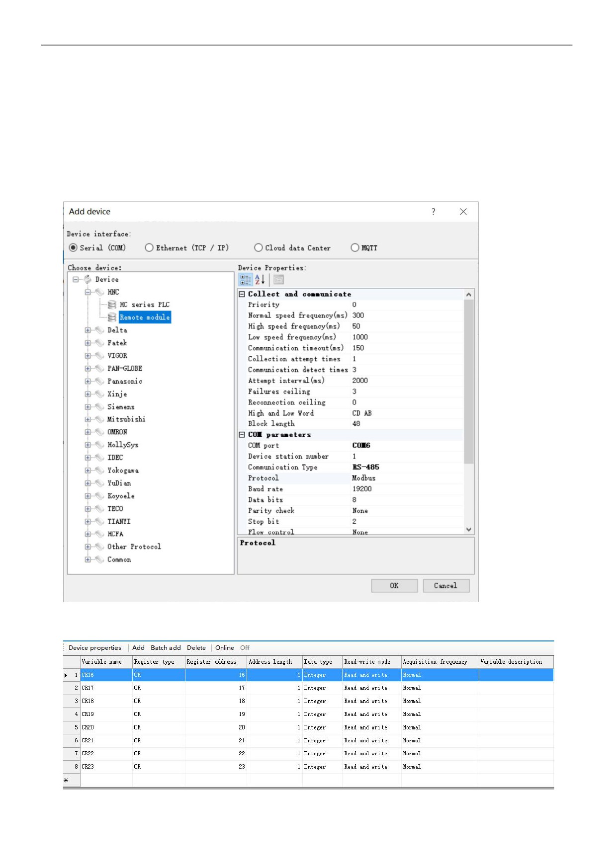Select the HC series PLC tree item
The image size is (613, 868).
click(x=145, y=305)
